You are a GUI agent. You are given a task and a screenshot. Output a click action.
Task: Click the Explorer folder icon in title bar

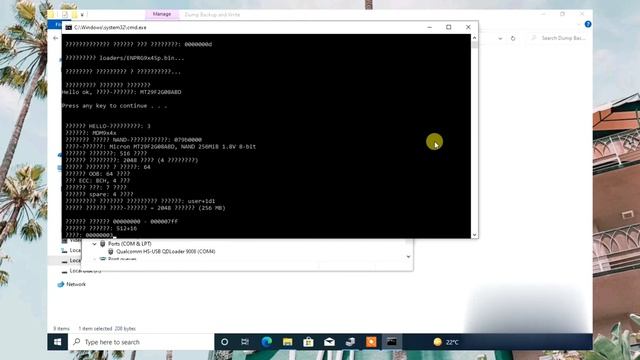(x=51, y=14)
